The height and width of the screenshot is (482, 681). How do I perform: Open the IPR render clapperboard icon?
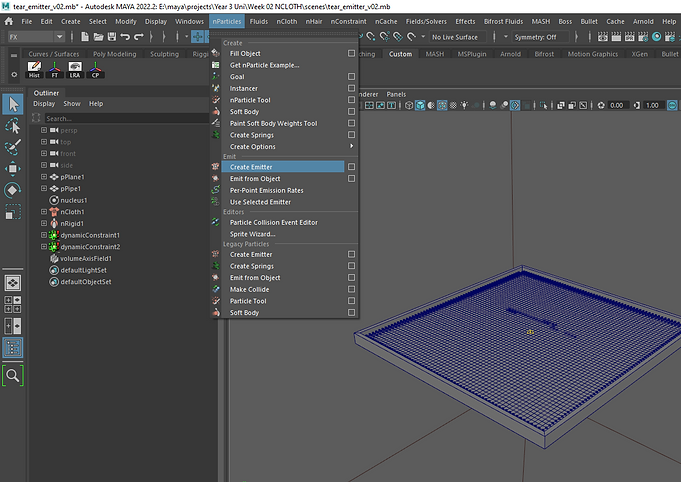[x=629, y=37]
